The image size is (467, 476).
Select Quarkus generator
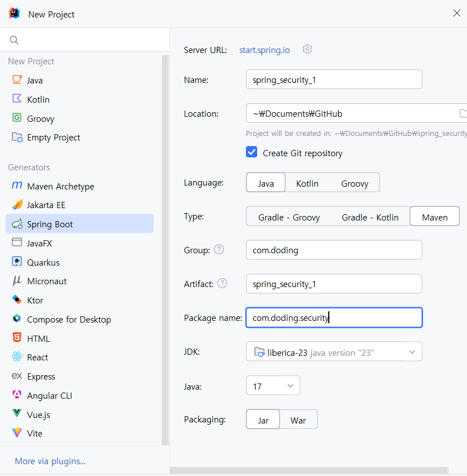pos(80,262)
